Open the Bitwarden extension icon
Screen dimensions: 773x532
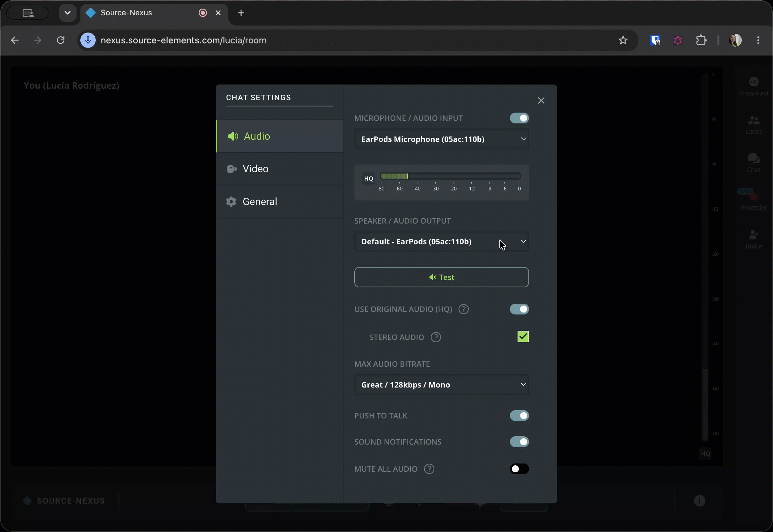click(x=655, y=40)
